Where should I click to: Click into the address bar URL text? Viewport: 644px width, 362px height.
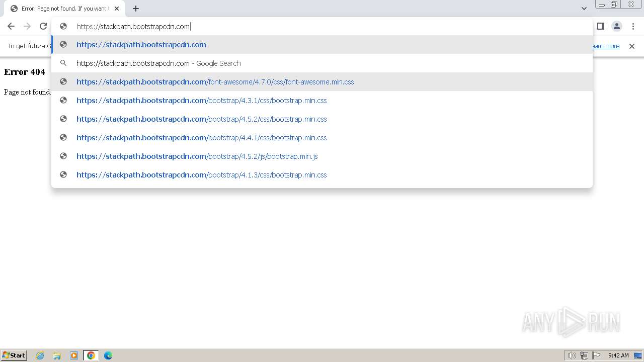133,27
